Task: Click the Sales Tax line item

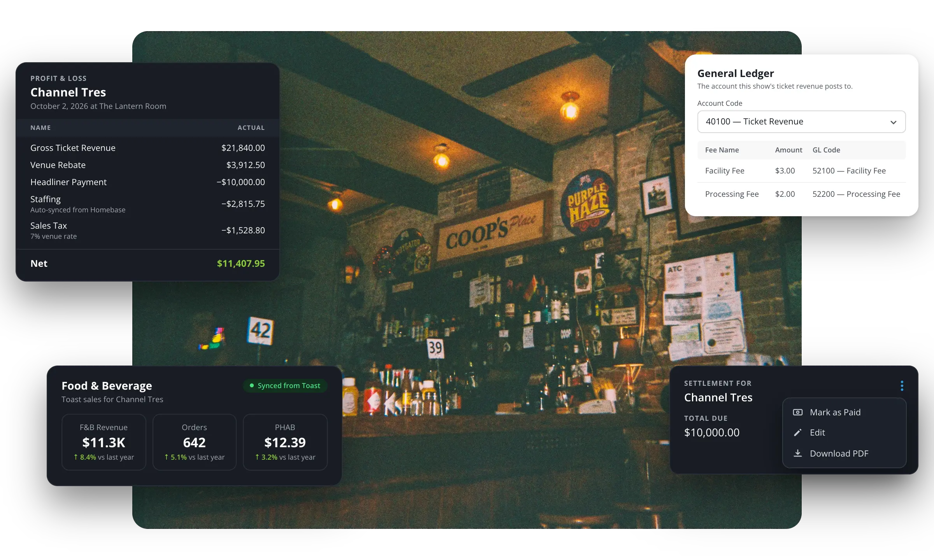Action: pos(147,230)
